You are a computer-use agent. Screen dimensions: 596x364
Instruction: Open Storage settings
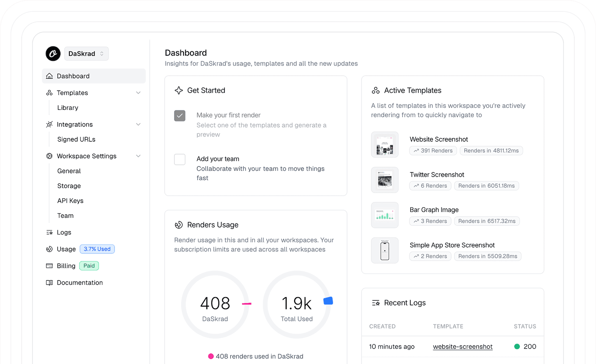(x=69, y=186)
